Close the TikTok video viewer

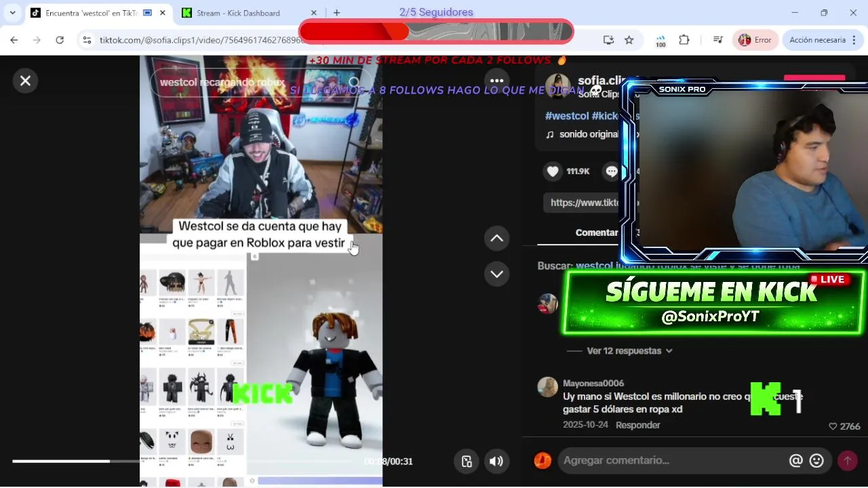coord(25,81)
